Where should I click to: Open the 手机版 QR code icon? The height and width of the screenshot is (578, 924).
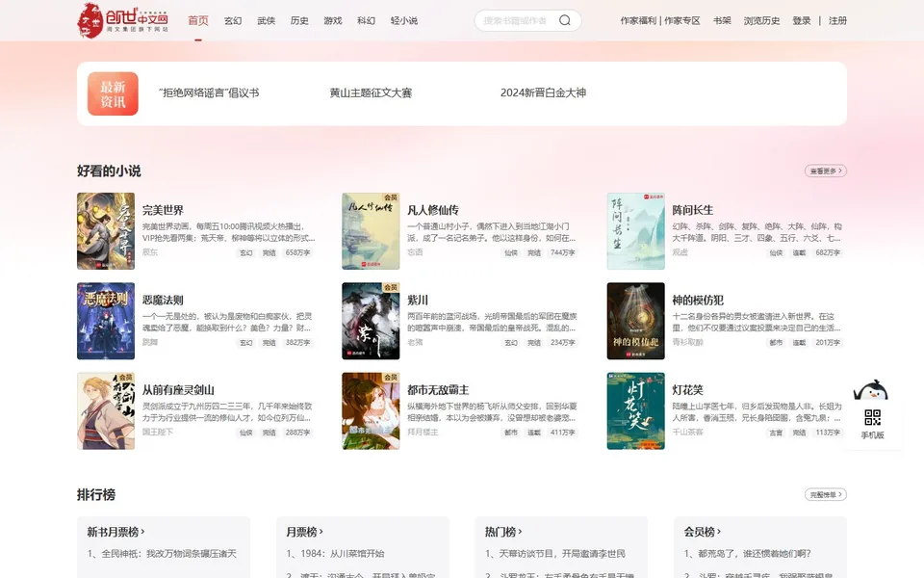[x=872, y=417]
